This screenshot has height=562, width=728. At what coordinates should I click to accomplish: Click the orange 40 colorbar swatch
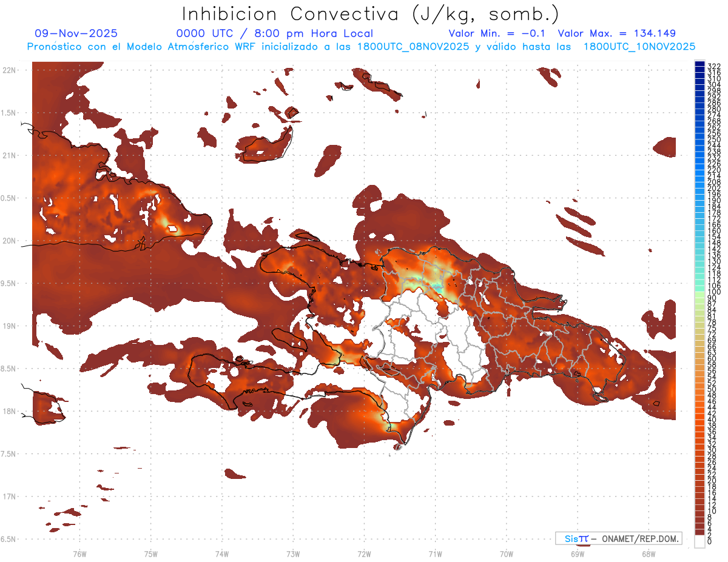click(700, 420)
